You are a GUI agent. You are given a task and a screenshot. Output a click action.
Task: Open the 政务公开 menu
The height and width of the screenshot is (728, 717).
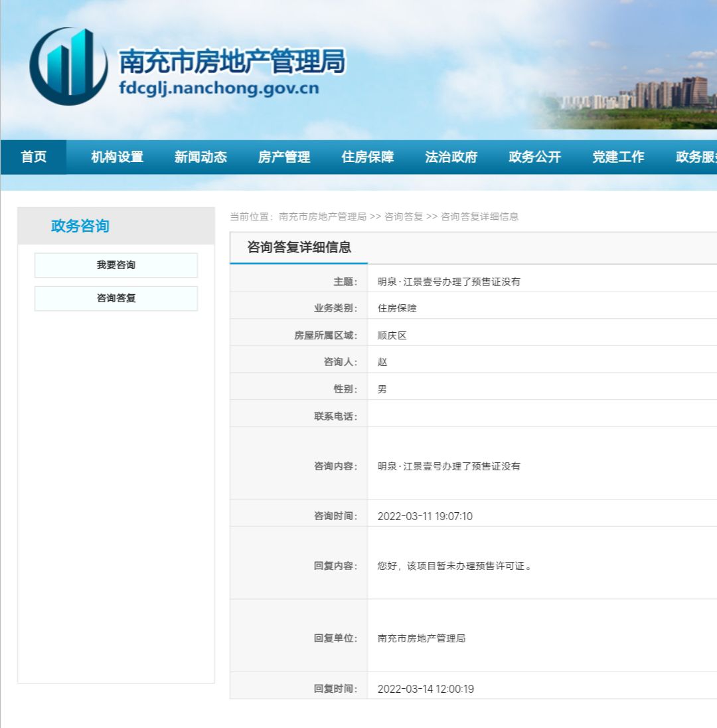point(535,157)
